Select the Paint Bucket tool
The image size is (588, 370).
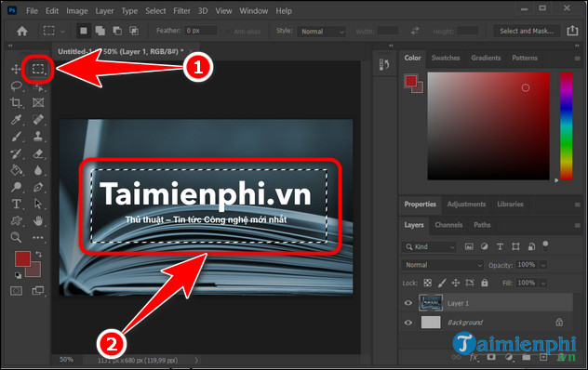point(16,170)
